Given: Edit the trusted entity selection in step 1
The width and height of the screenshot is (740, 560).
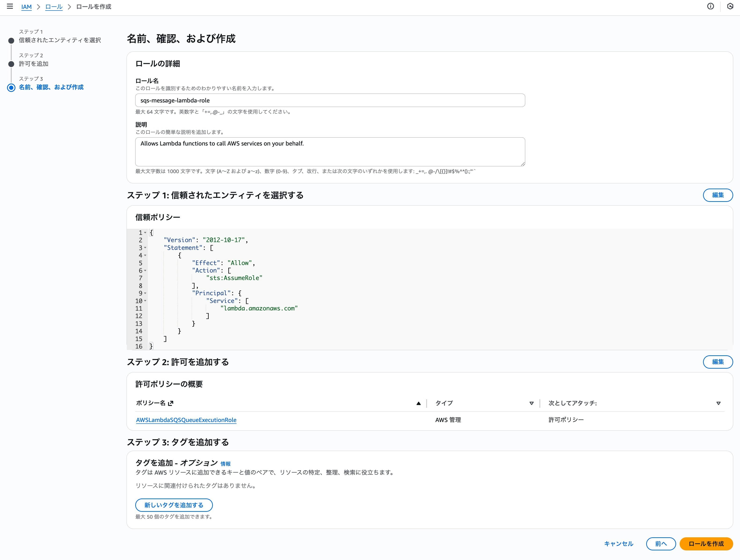Looking at the screenshot, I should pos(718,195).
